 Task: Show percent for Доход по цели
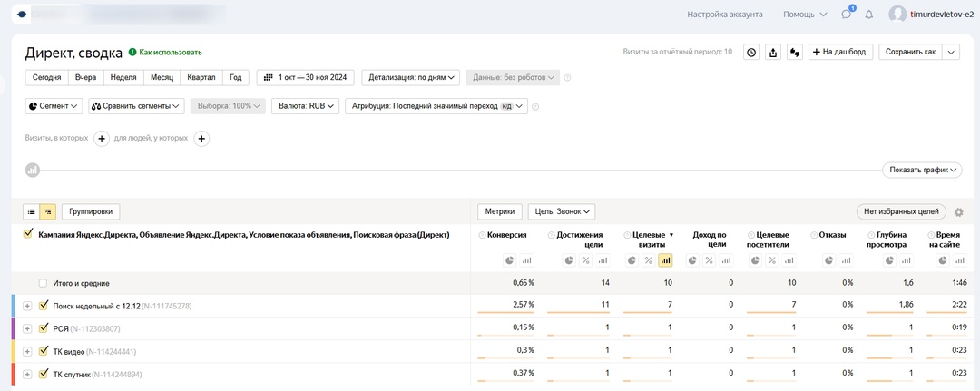coord(710,260)
